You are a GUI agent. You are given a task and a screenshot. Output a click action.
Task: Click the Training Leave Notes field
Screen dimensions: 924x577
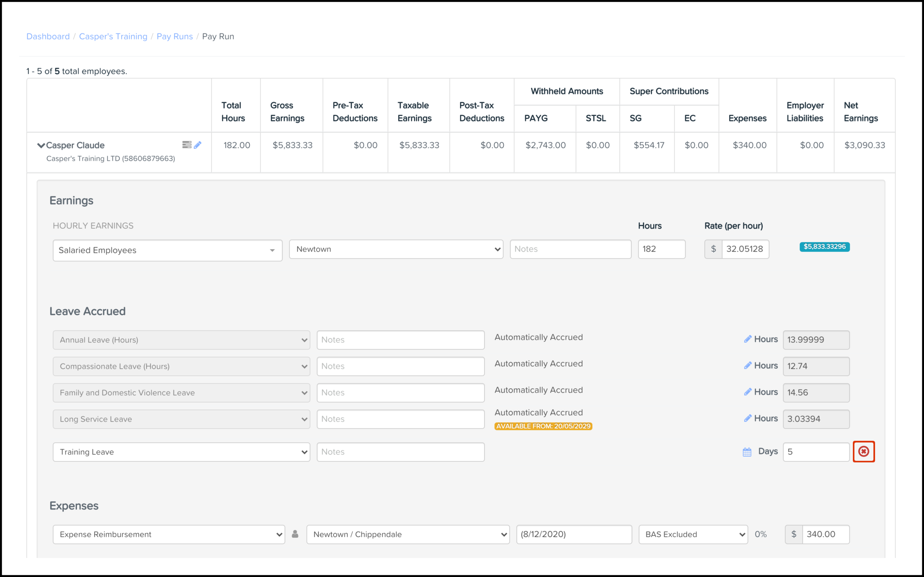click(x=400, y=452)
